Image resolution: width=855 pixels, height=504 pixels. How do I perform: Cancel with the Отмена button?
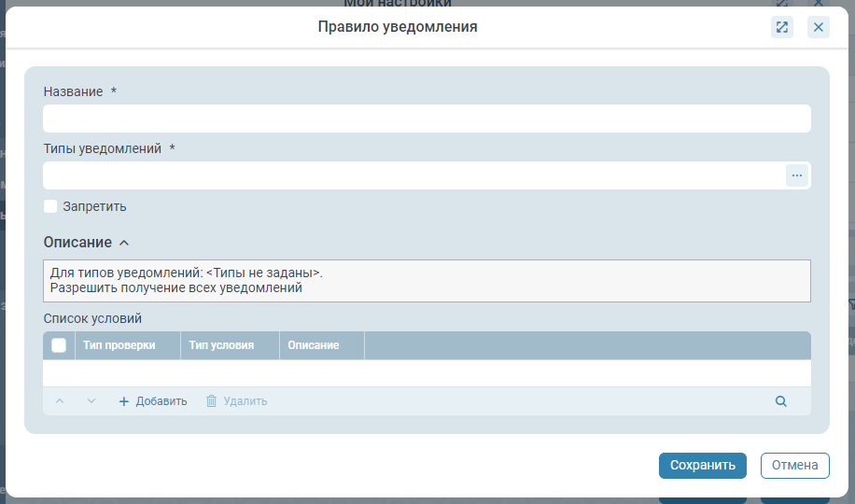pyautogui.click(x=794, y=465)
